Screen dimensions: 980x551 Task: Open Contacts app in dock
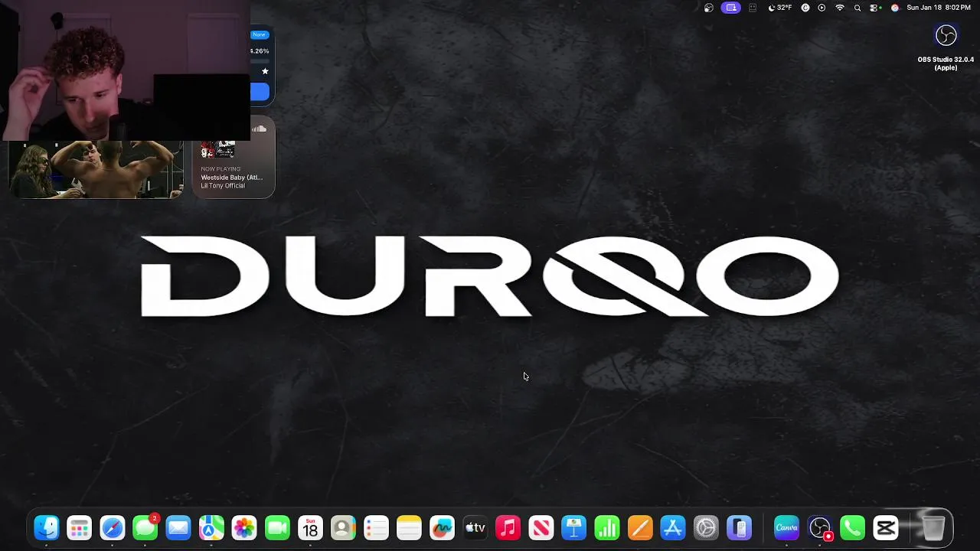[x=343, y=528]
